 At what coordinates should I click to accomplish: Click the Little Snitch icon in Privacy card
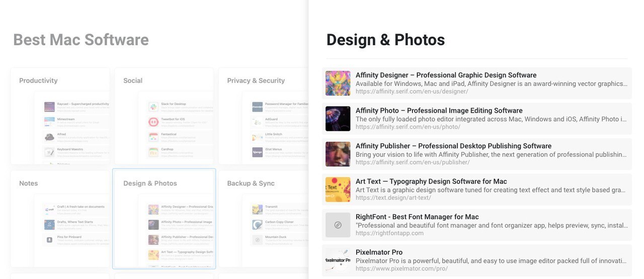tap(258, 137)
